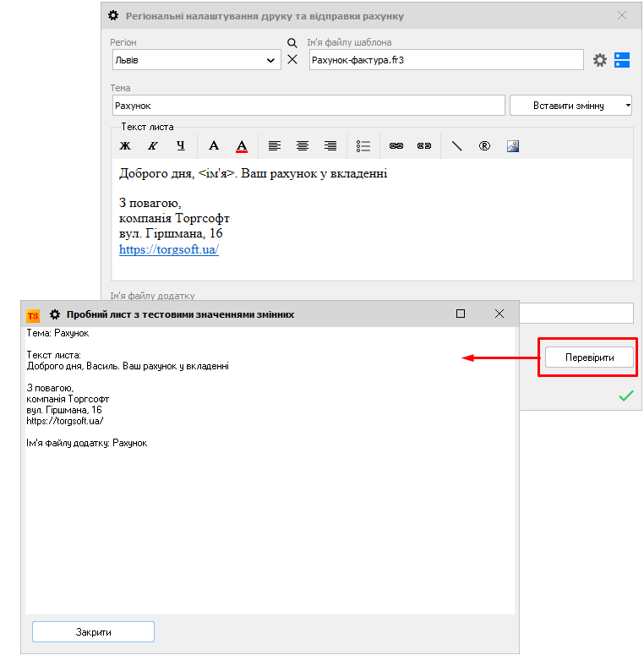Close the test letter with Закрити button
The height and width of the screenshot is (655, 644).
93,631
